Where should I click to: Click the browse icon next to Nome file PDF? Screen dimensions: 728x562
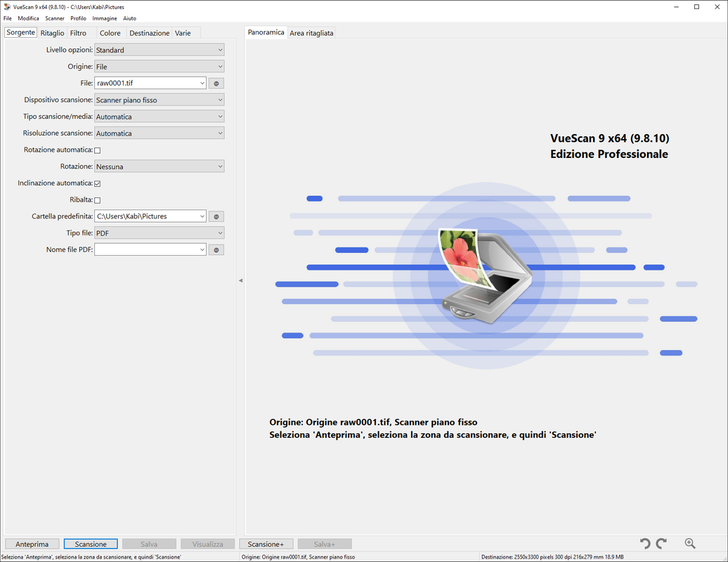[216, 249]
